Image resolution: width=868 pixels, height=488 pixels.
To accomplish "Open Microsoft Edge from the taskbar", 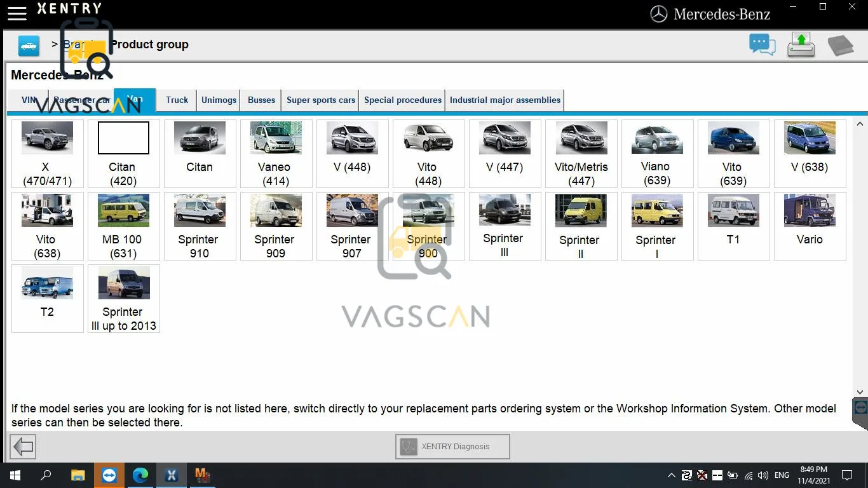I will 140,475.
